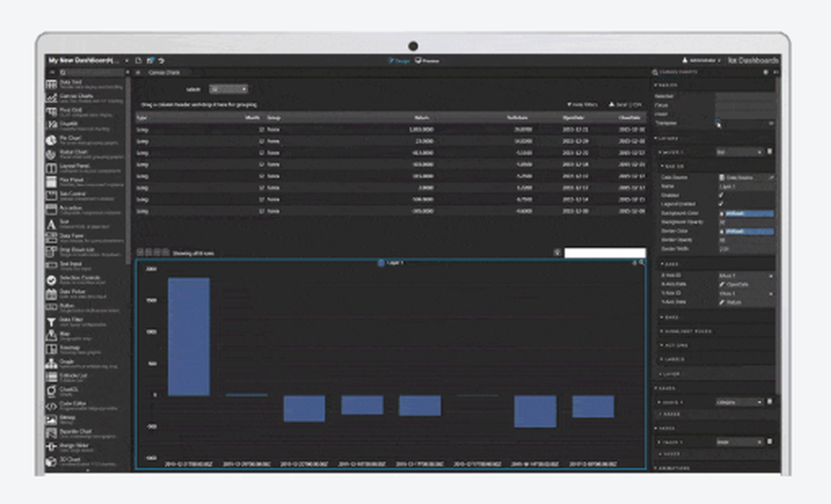
Task: Delete Layer 1 with the trash icon
Action: [770, 152]
